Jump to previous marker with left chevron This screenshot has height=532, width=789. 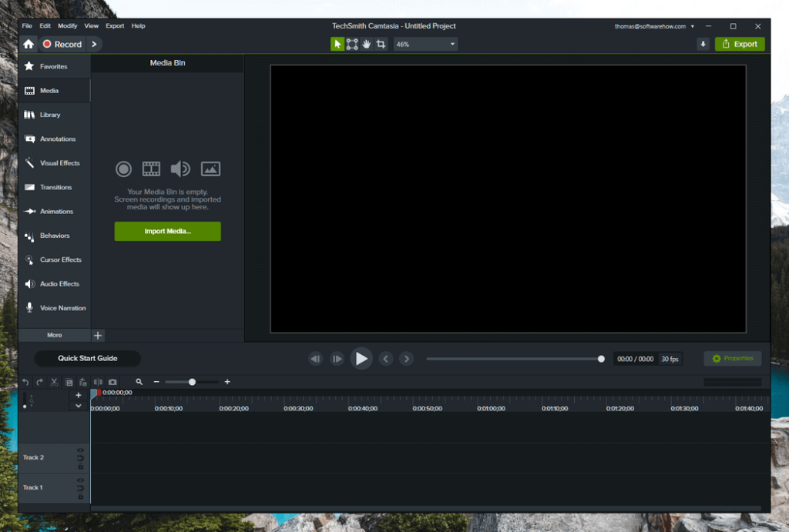[386, 359]
